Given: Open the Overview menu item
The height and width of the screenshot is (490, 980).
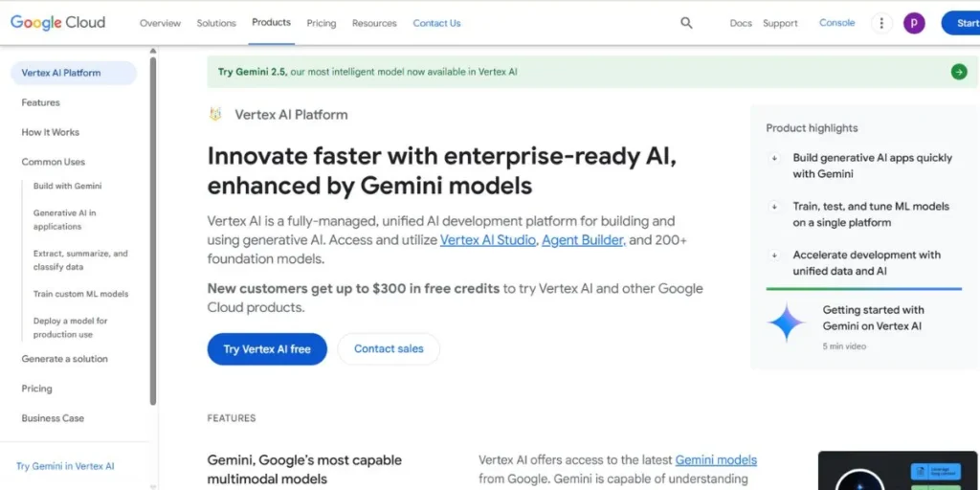Looking at the screenshot, I should click(160, 23).
